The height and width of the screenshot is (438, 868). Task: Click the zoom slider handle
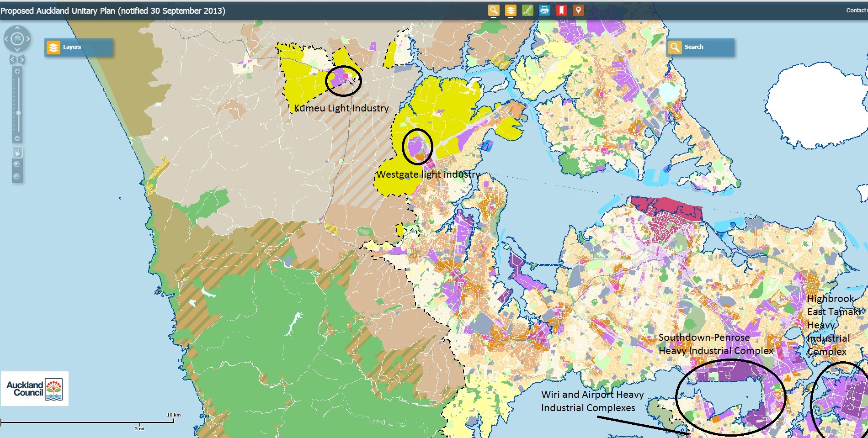point(18,113)
